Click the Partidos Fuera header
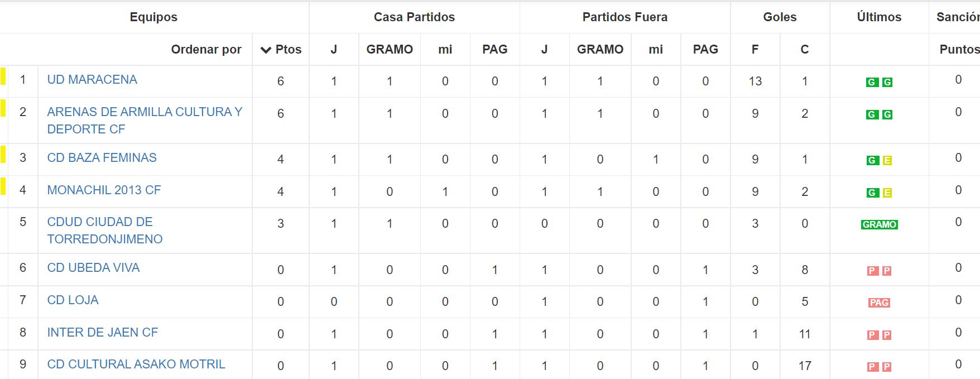 (624, 17)
